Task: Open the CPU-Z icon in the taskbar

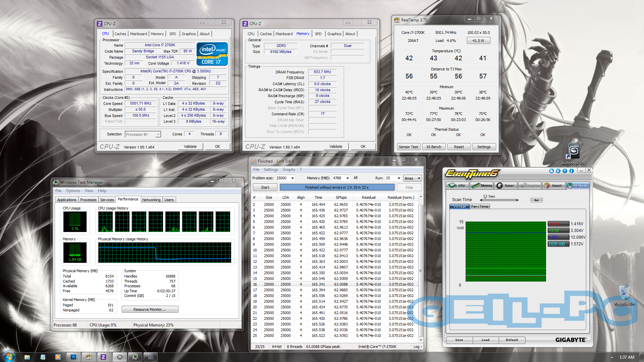Action: 103,357
